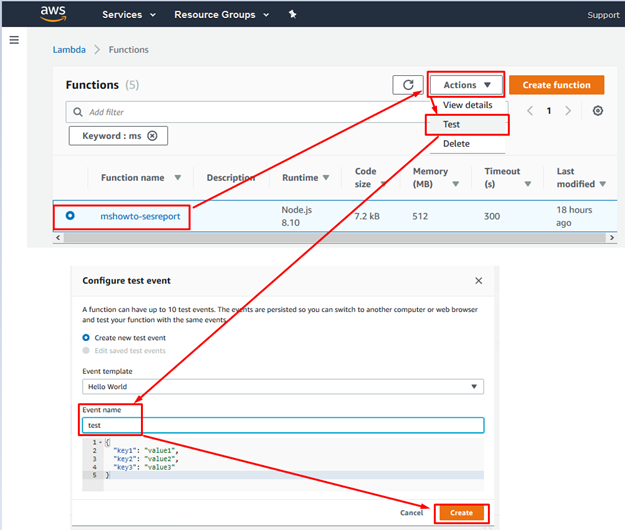625x530 pixels.
Task: Click page number 1 in the pagination
Action: 549,111
